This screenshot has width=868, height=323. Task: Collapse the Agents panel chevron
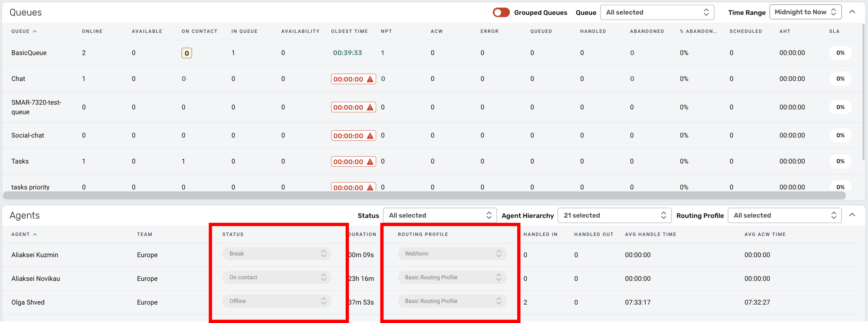tap(852, 215)
